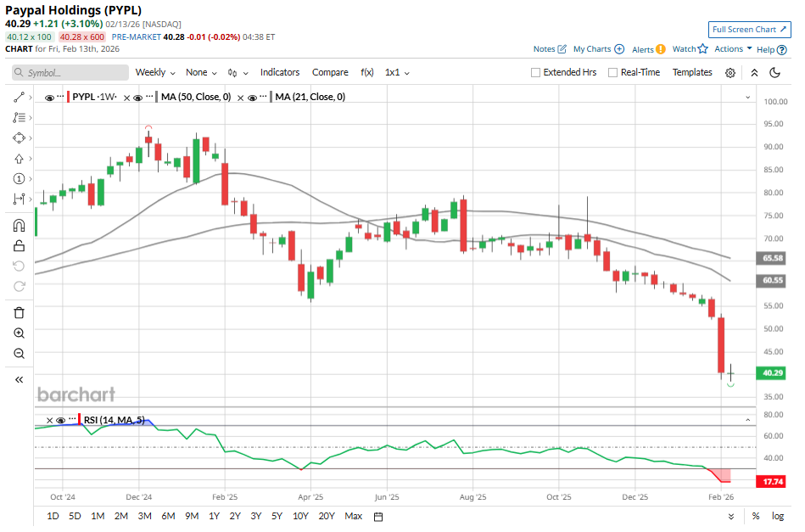Click the redo arrow icon

pyautogui.click(x=19, y=287)
